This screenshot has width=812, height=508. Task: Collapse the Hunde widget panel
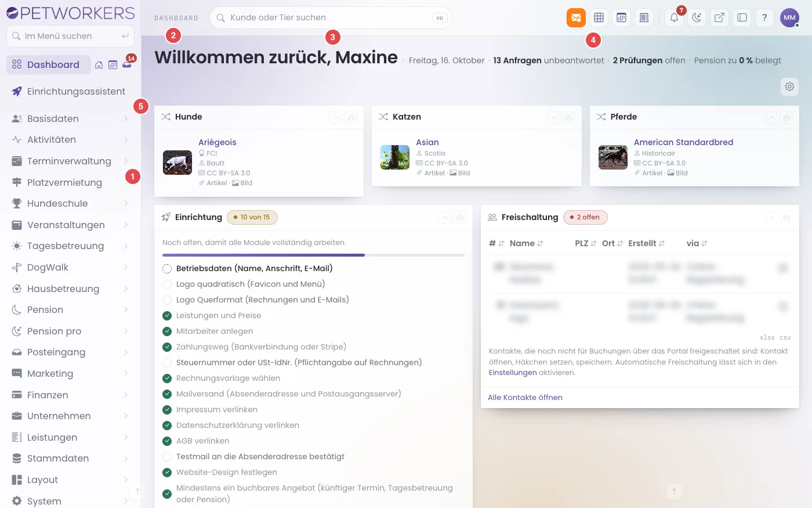(x=335, y=118)
